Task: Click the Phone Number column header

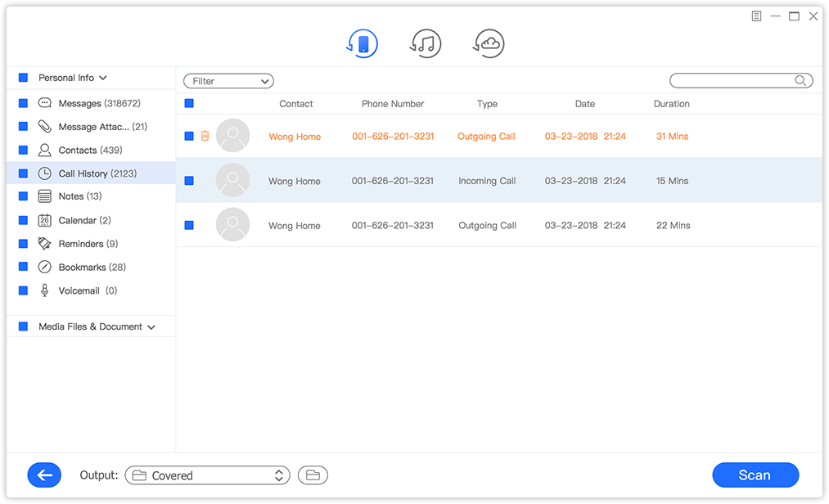Action: click(393, 104)
